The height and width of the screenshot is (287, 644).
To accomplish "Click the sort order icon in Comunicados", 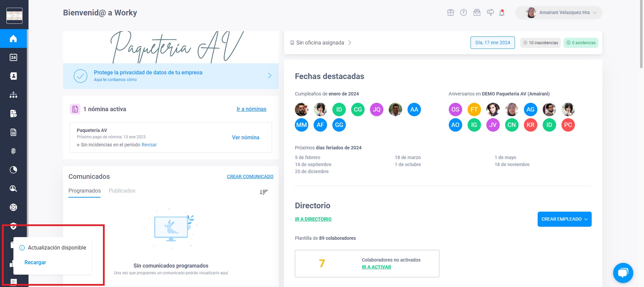I will (x=264, y=192).
